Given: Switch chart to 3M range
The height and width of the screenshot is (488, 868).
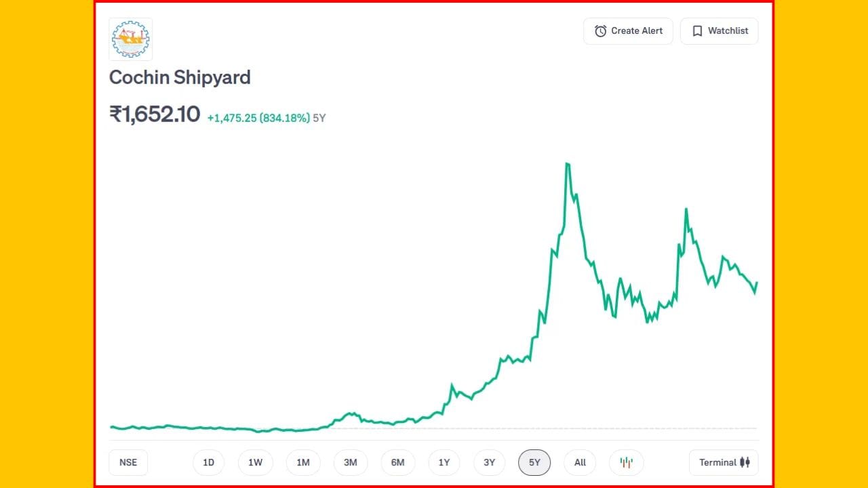Looking at the screenshot, I should tap(351, 463).
